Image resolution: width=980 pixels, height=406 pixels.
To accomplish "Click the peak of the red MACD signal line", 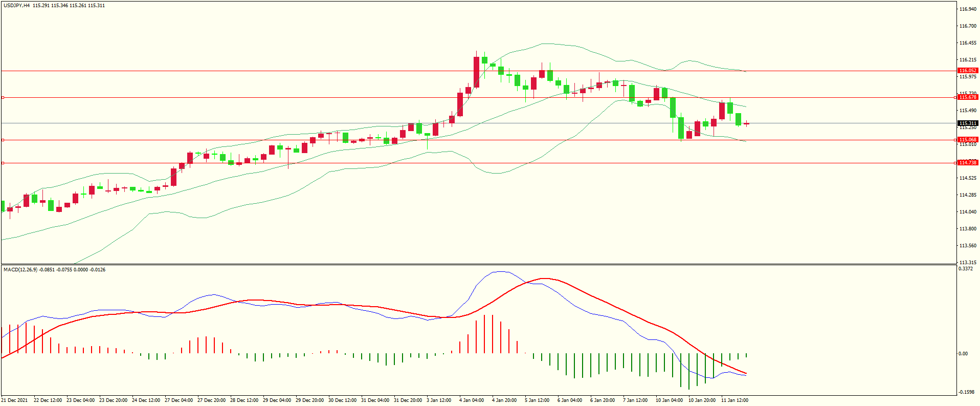I will [x=545, y=279].
